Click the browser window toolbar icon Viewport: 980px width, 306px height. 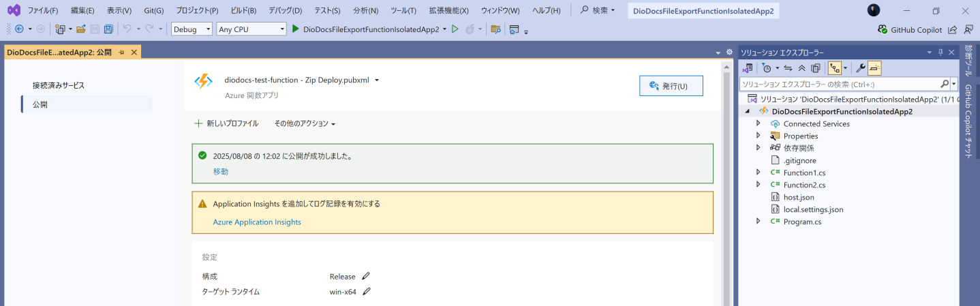point(515,29)
